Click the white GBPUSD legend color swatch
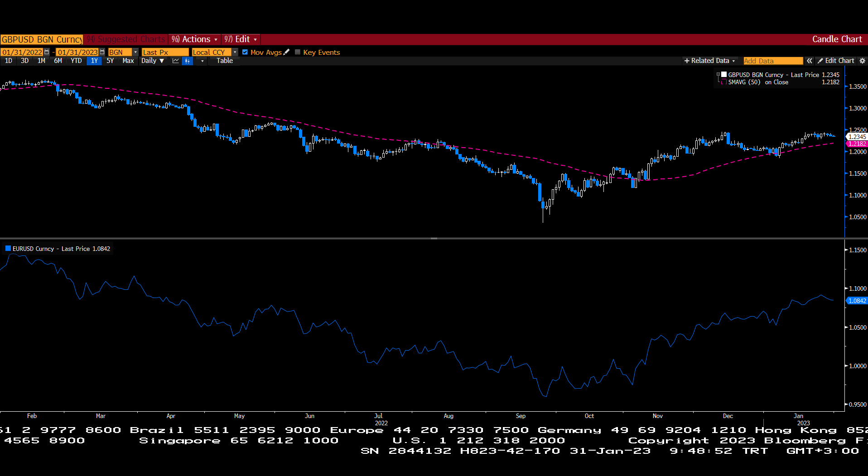 point(724,75)
